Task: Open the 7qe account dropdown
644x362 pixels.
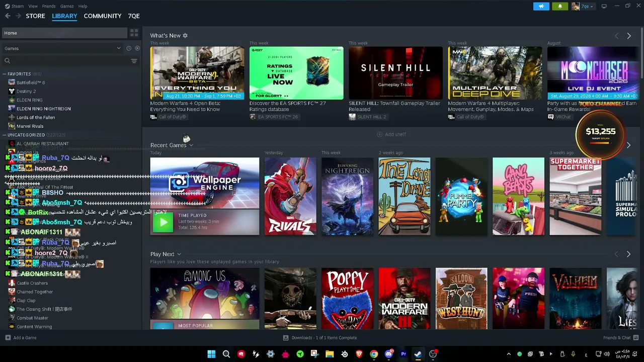Action: [587, 6]
